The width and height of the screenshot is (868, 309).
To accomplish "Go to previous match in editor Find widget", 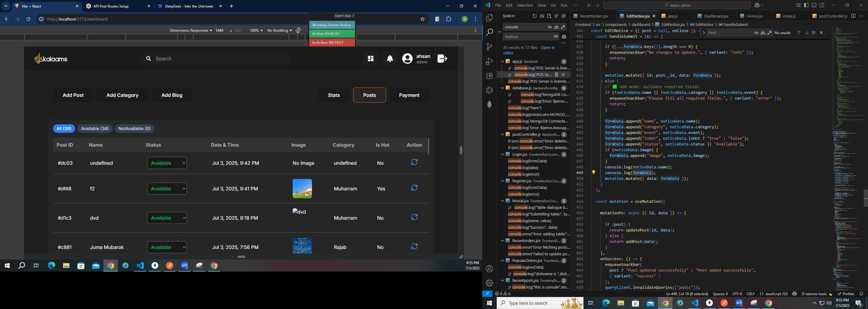I will 799,33.
